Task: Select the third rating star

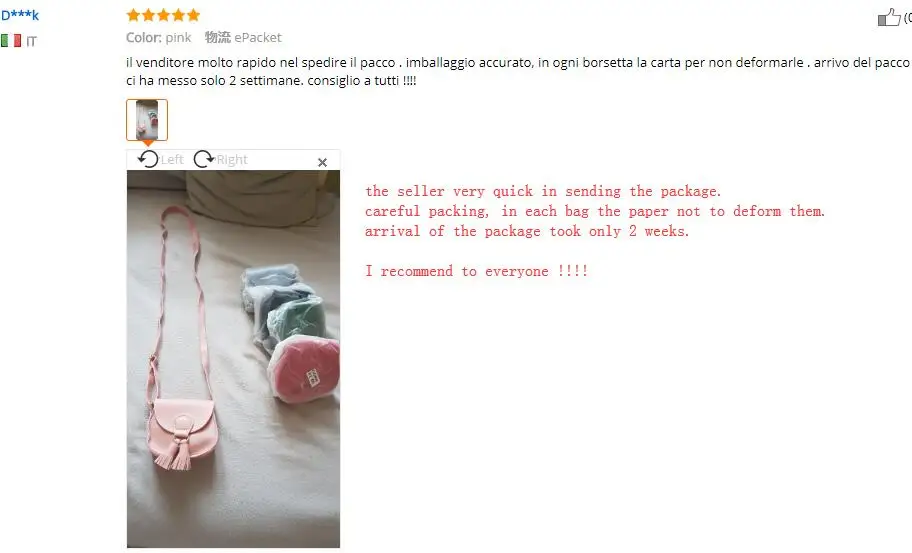Action: click(163, 15)
